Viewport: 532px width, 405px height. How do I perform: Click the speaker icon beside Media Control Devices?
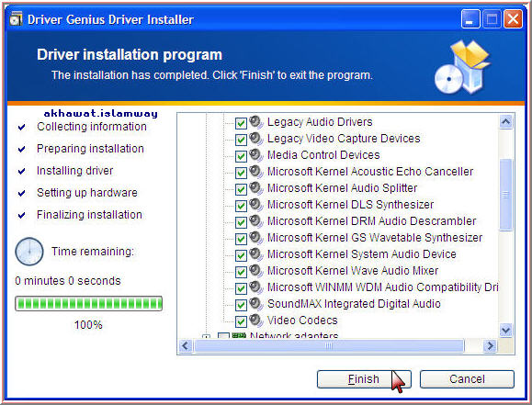point(255,155)
